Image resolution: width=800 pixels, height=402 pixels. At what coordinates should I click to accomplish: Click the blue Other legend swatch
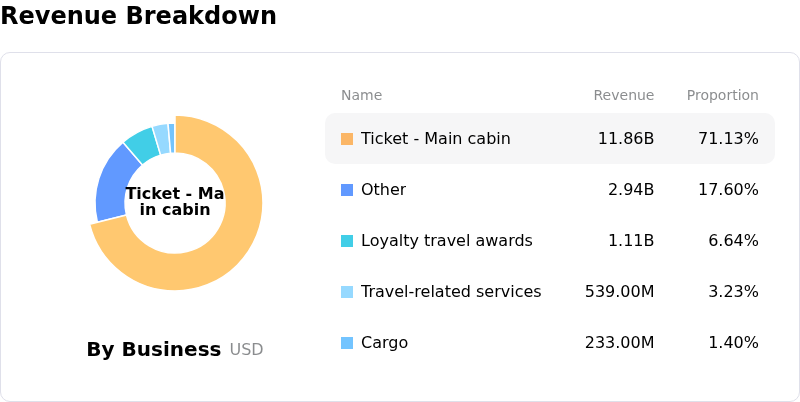point(347,190)
